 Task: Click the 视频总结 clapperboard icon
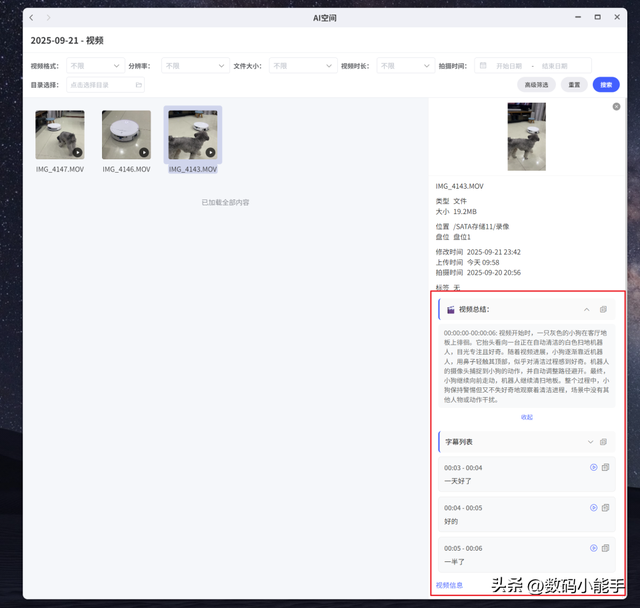pos(451,310)
